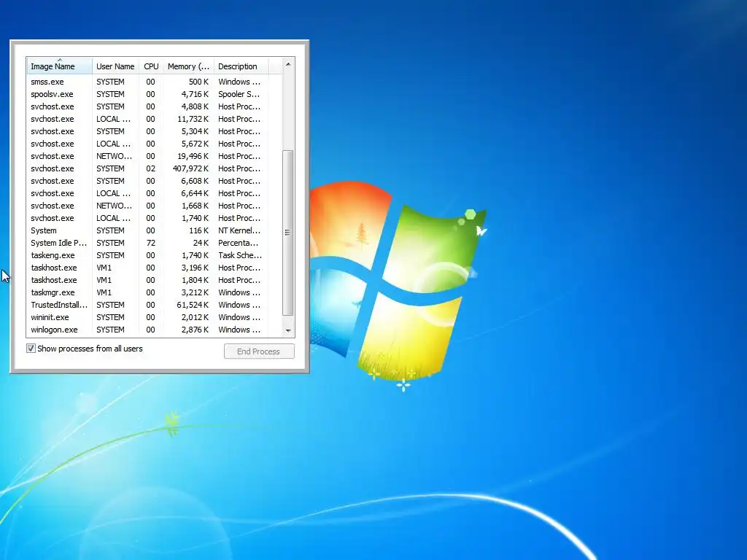Sort processes by CPU column header
This screenshot has width=747, height=560.
(x=151, y=66)
